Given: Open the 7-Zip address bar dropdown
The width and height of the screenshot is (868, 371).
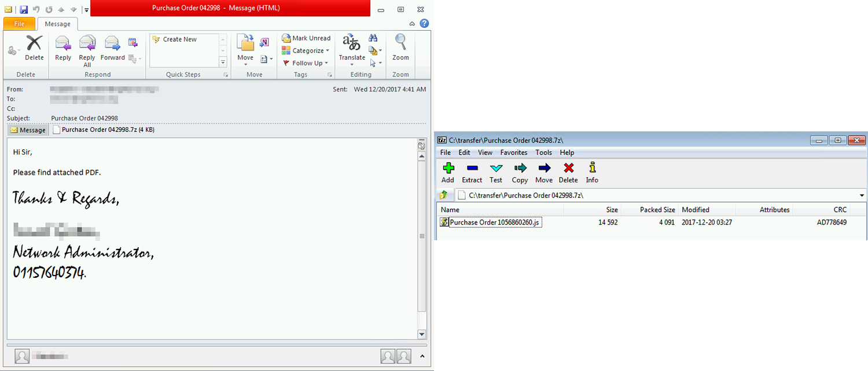Looking at the screenshot, I should click(862, 195).
